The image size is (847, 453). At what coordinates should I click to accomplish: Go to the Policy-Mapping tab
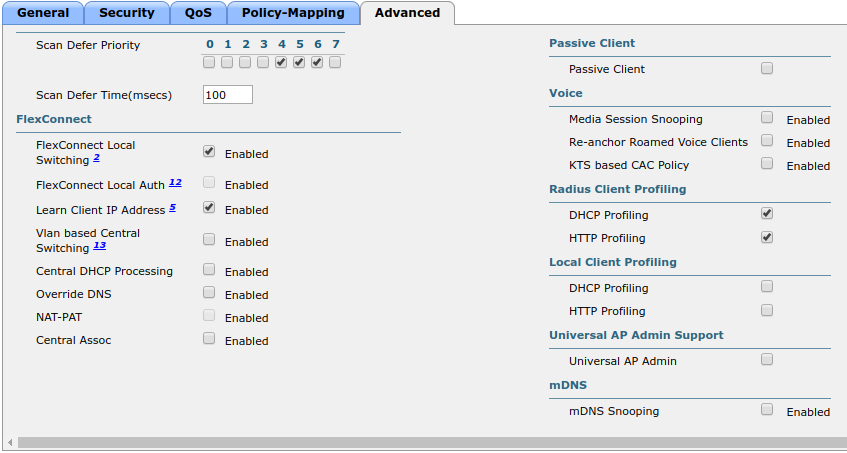coord(293,13)
